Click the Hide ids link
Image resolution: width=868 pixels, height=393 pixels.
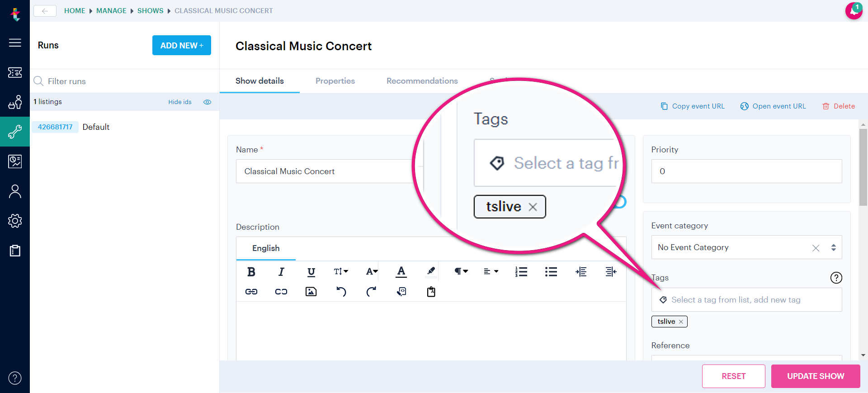pos(179,102)
